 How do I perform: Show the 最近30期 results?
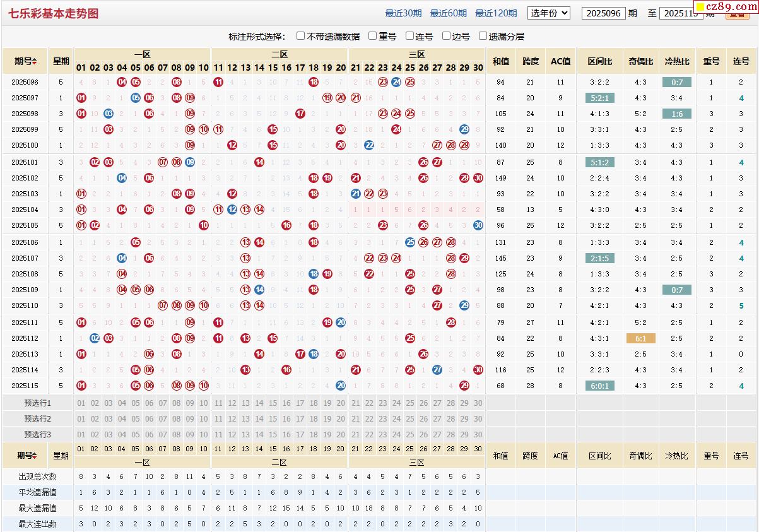[x=403, y=13]
